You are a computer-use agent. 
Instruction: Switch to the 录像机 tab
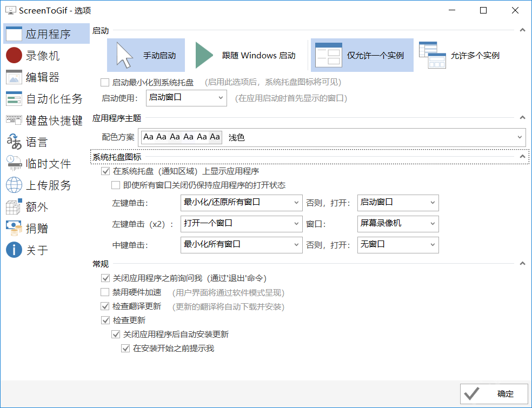pos(46,55)
